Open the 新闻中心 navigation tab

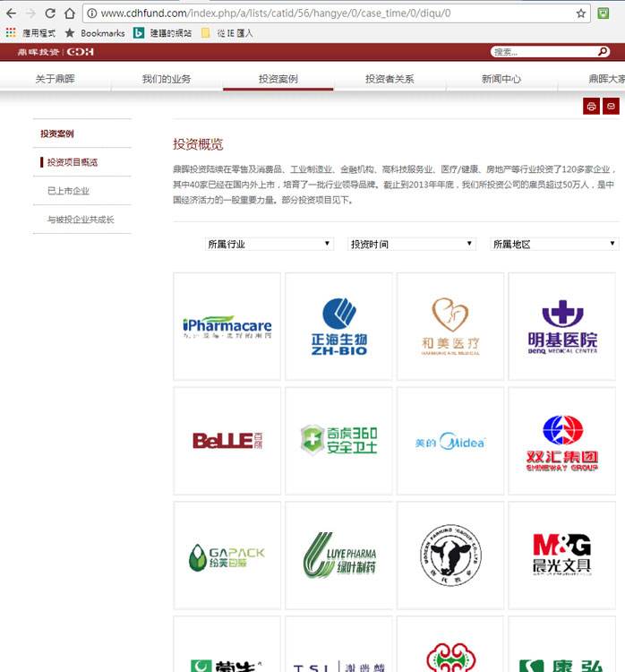pos(501,79)
